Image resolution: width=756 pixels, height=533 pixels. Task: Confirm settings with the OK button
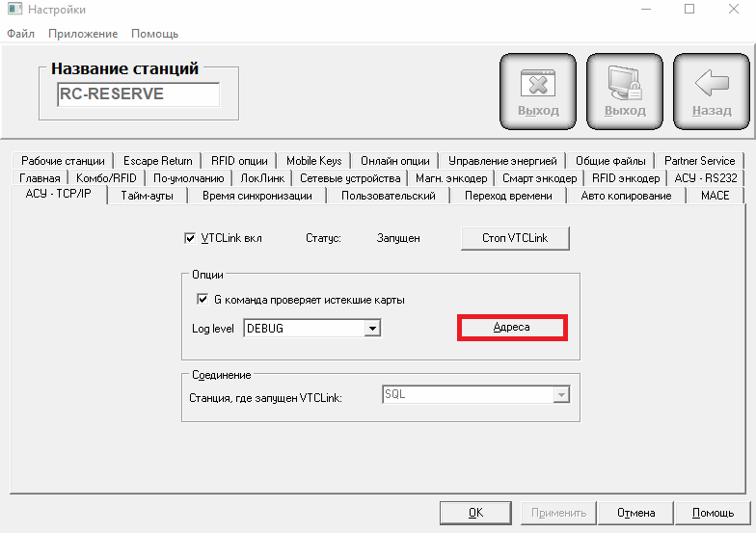475,513
